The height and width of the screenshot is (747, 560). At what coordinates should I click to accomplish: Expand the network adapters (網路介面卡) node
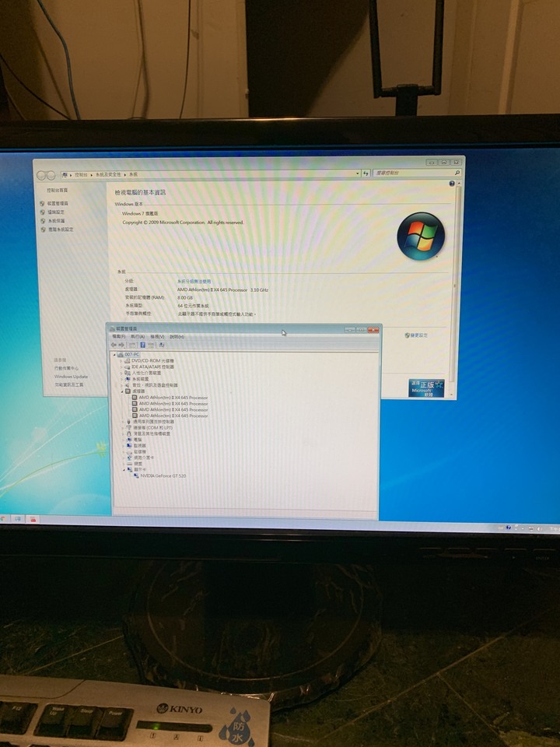coord(124,458)
